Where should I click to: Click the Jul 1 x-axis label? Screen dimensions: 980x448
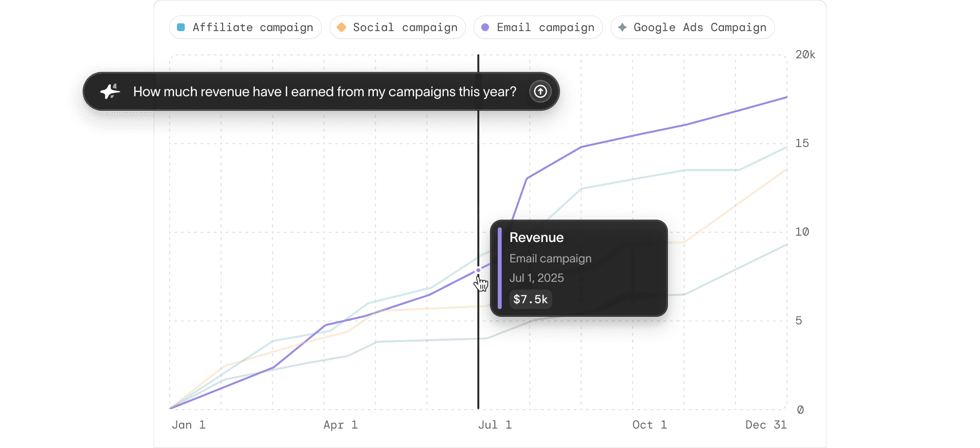coord(495,425)
